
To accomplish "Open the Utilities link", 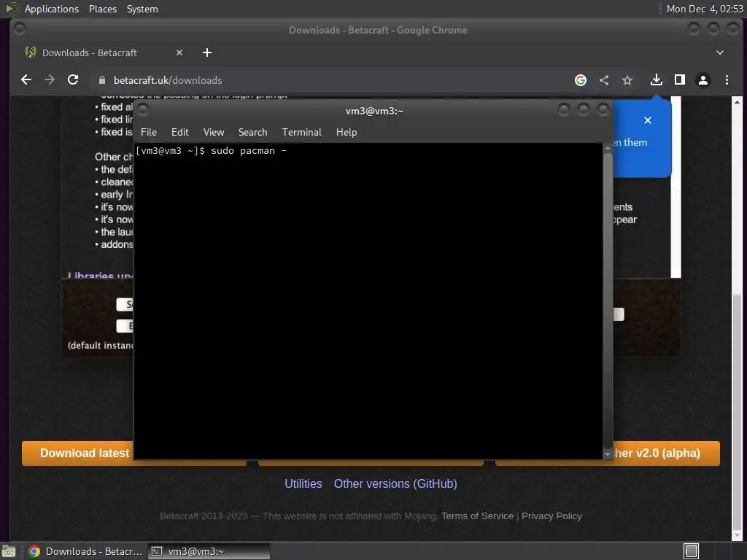I will pos(303,484).
